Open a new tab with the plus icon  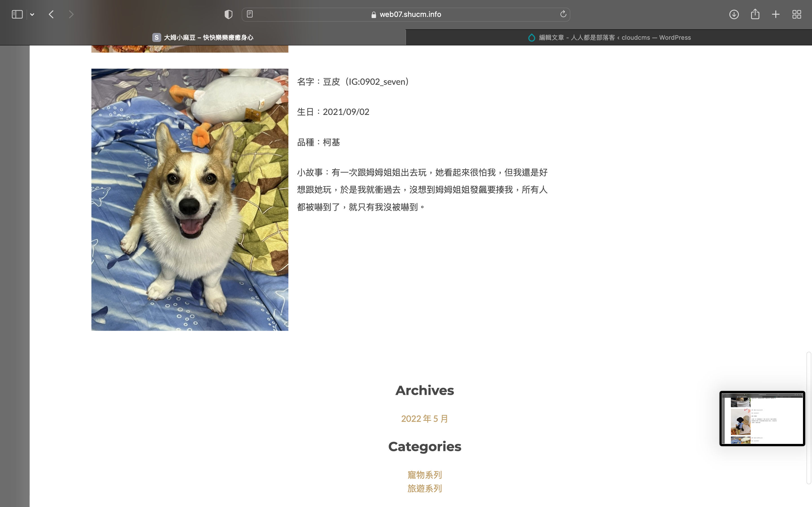tap(776, 14)
